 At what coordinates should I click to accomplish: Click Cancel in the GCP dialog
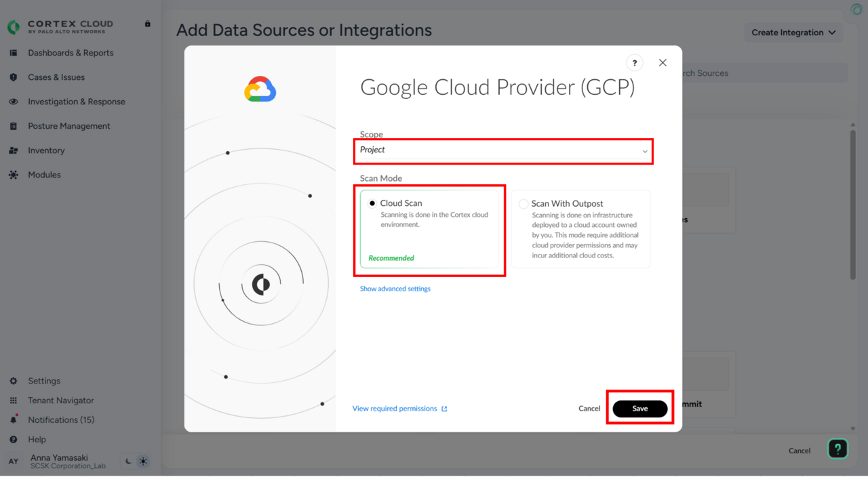click(589, 409)
